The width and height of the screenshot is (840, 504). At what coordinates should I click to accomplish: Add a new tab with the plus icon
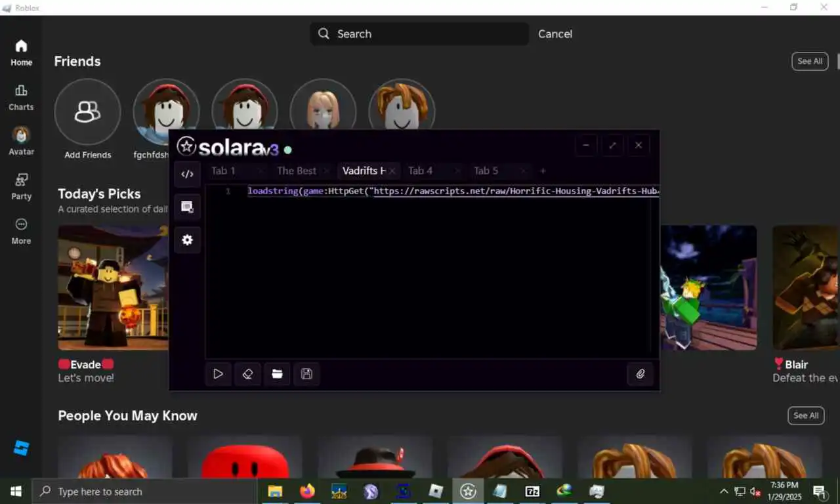click(543, 171)
